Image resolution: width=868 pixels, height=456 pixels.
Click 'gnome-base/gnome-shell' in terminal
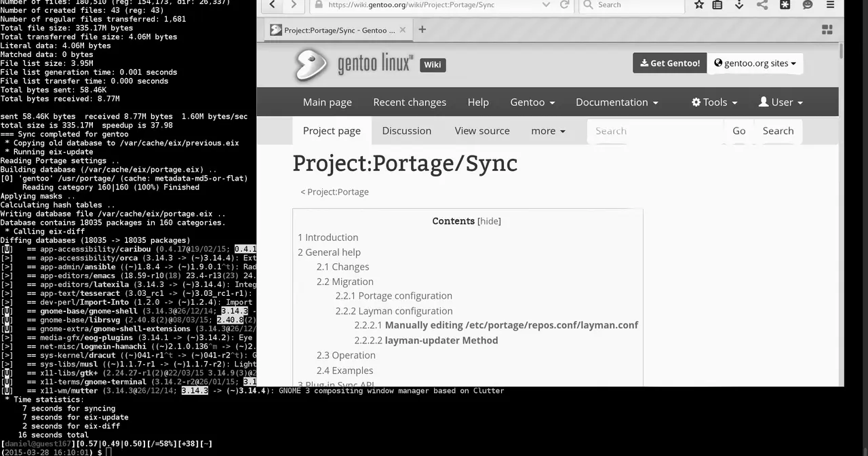pos(89,311)
